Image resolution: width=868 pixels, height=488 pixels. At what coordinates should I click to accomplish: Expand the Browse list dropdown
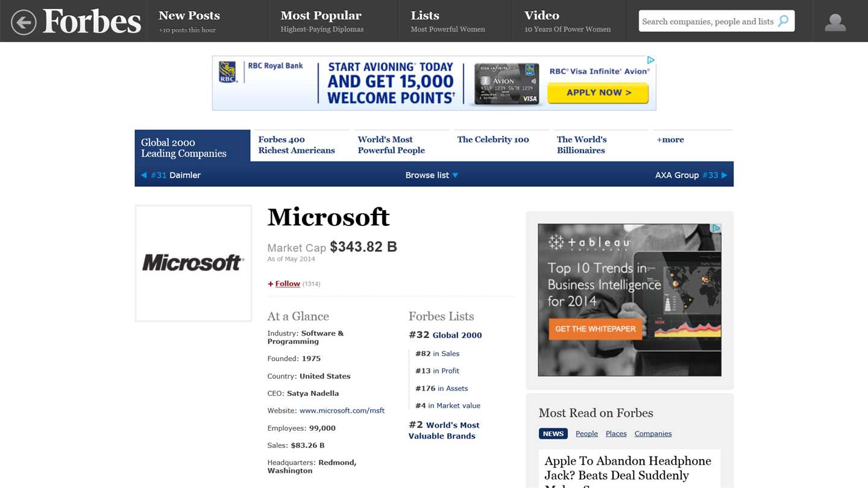pyautogui.click(x=432, y=175)
